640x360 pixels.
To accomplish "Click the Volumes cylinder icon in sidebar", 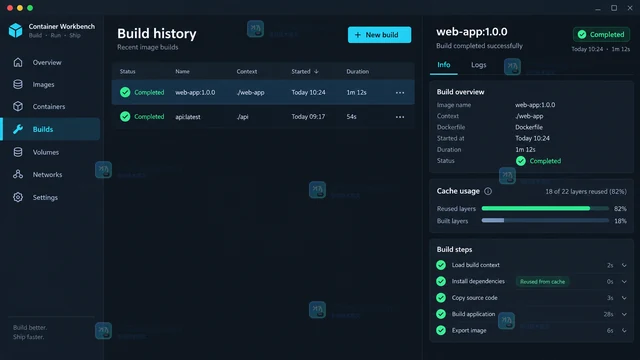I will pos(18,152).
